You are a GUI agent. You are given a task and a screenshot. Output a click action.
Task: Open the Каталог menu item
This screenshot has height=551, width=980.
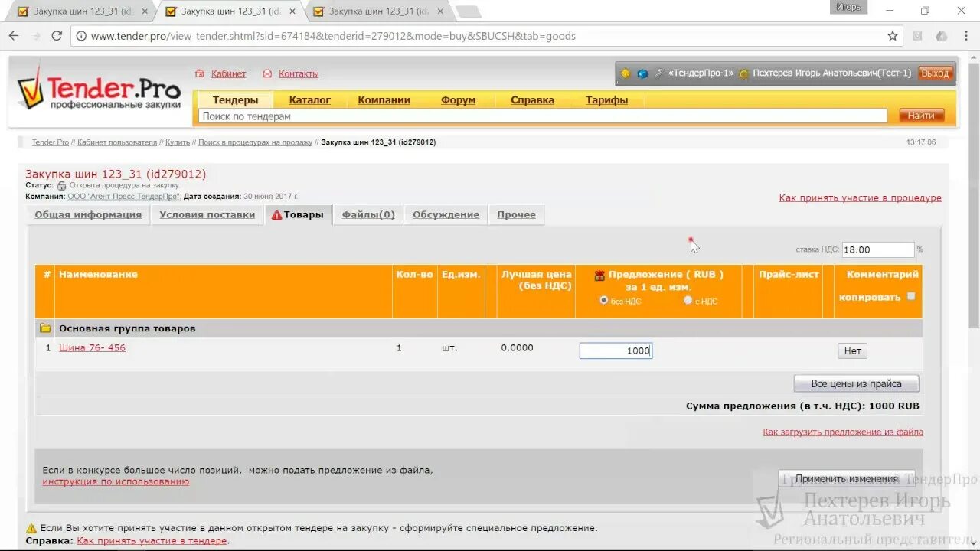click(310, 100)
